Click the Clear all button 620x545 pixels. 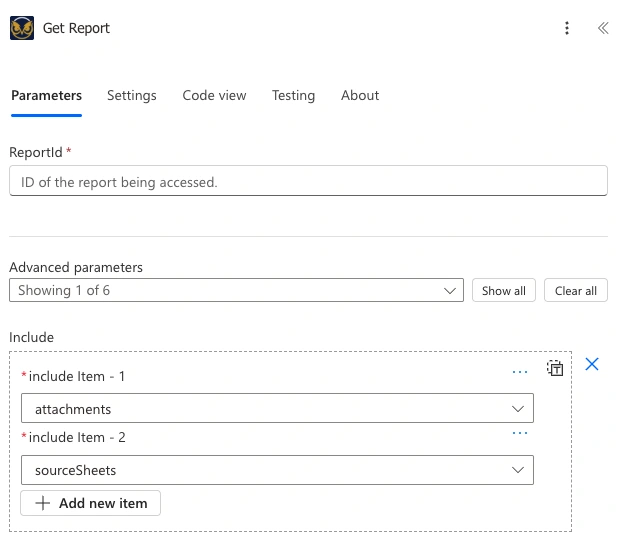[x=575, y=290]
